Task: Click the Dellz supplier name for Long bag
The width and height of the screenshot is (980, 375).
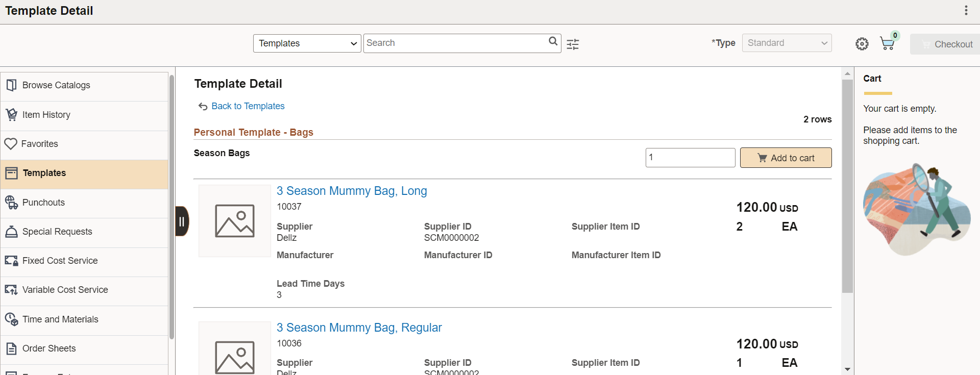Action: click(286, 238)
